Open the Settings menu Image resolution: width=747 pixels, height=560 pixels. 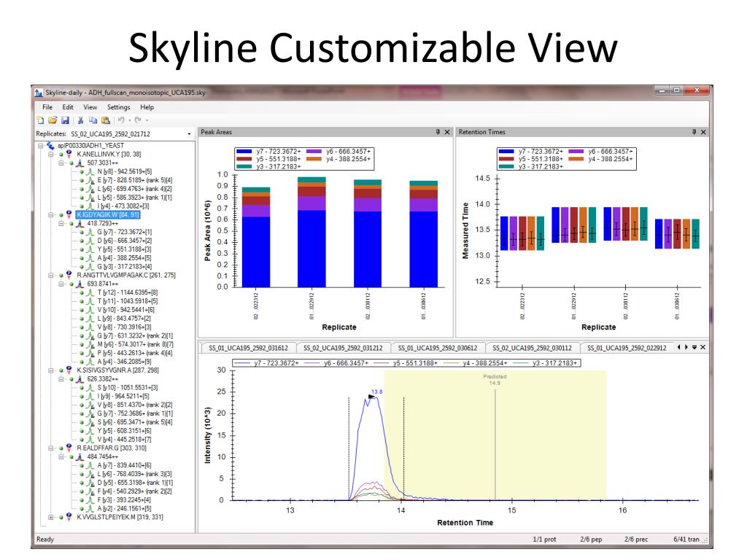tap(119, 107)
